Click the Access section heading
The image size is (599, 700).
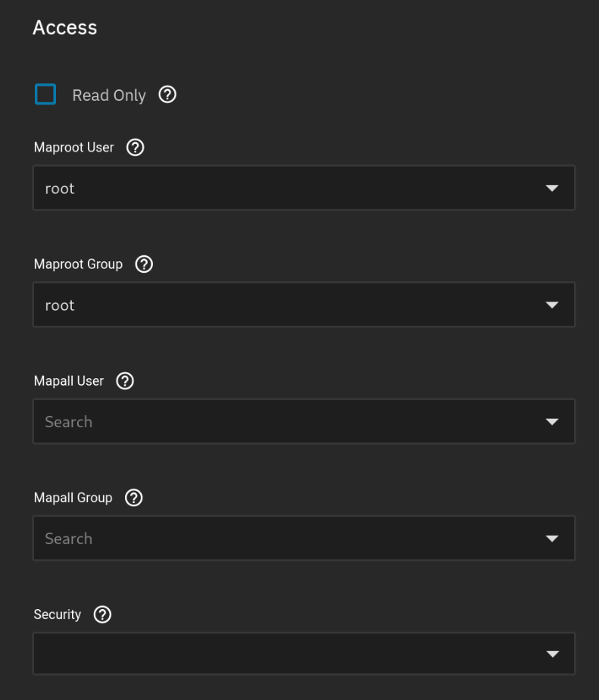point(65,28)
